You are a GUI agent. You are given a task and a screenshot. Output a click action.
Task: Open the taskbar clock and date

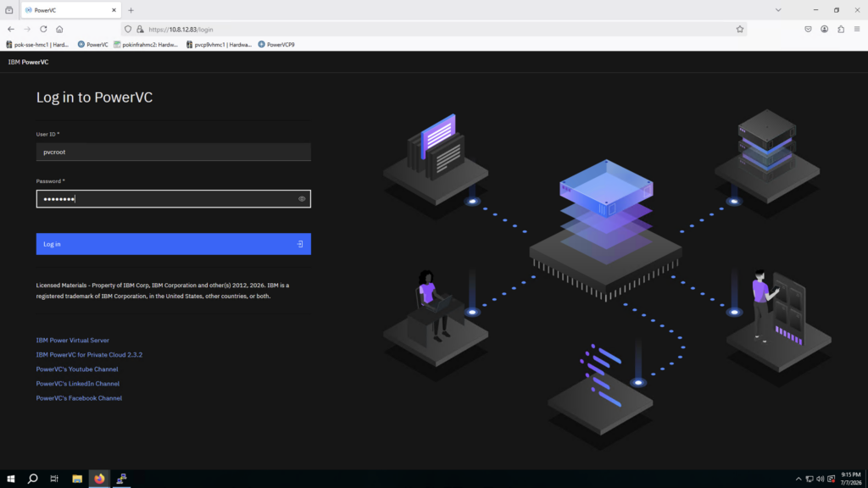tap(851, 479)
